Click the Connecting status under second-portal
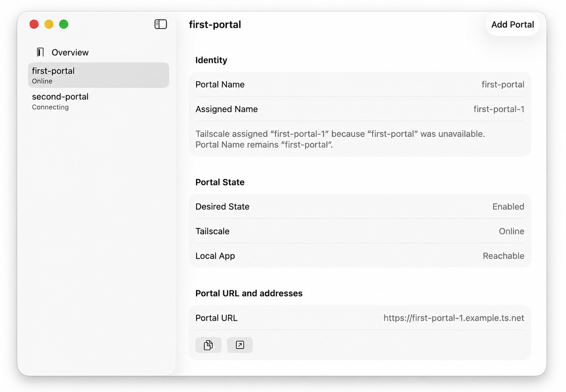 click(x=50, y=107)
